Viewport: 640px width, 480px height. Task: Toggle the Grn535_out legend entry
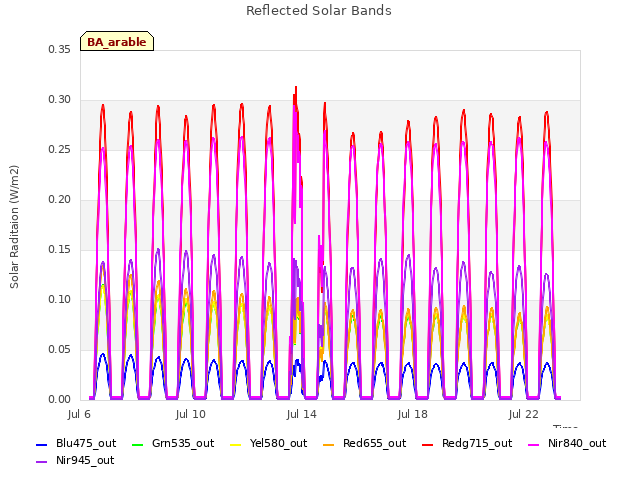point(173,444)
